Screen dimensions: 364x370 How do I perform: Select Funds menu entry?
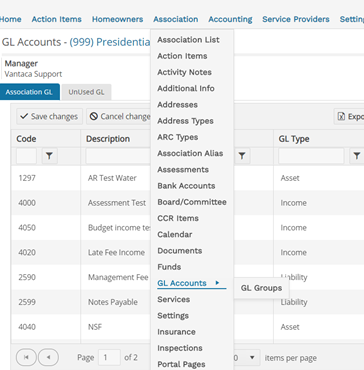(169, 267)
